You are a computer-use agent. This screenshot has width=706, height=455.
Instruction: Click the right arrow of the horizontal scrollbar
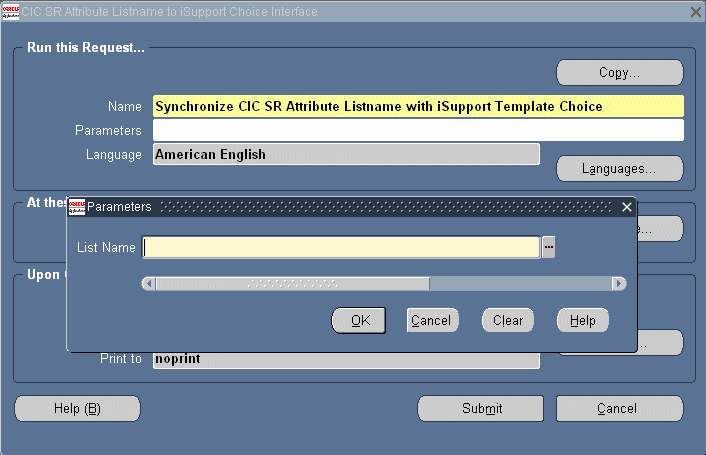click(619, 284)
